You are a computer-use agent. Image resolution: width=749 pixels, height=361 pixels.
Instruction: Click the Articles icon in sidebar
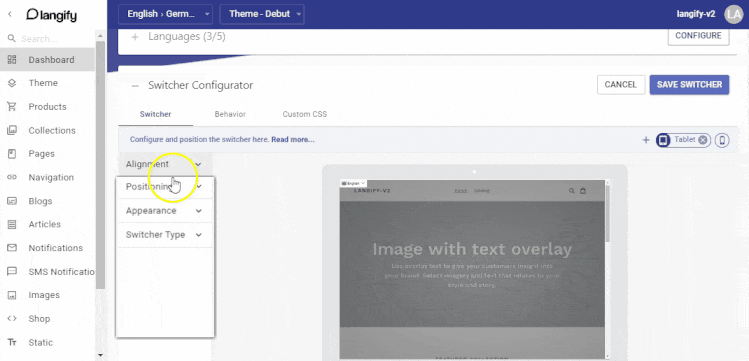point(12,224)
